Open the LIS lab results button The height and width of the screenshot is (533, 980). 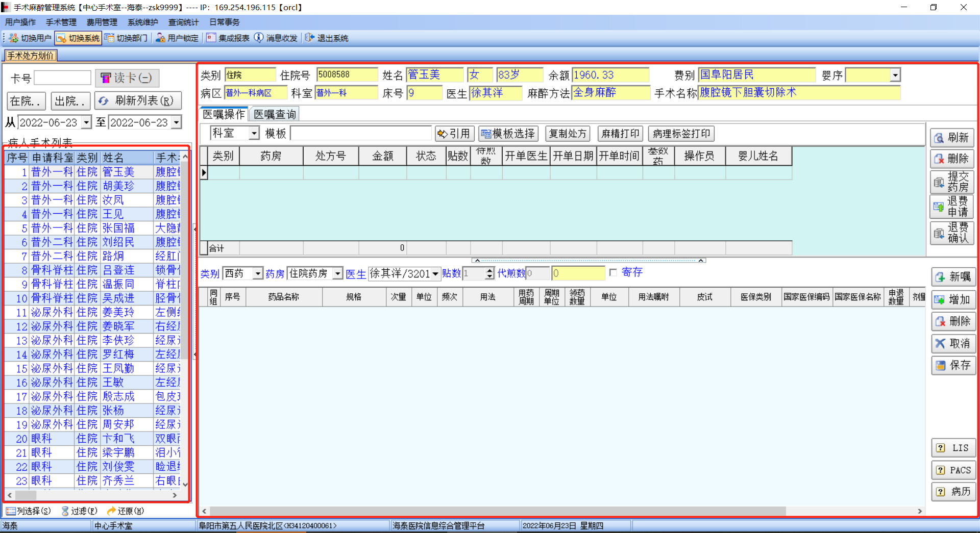[953, 448]
